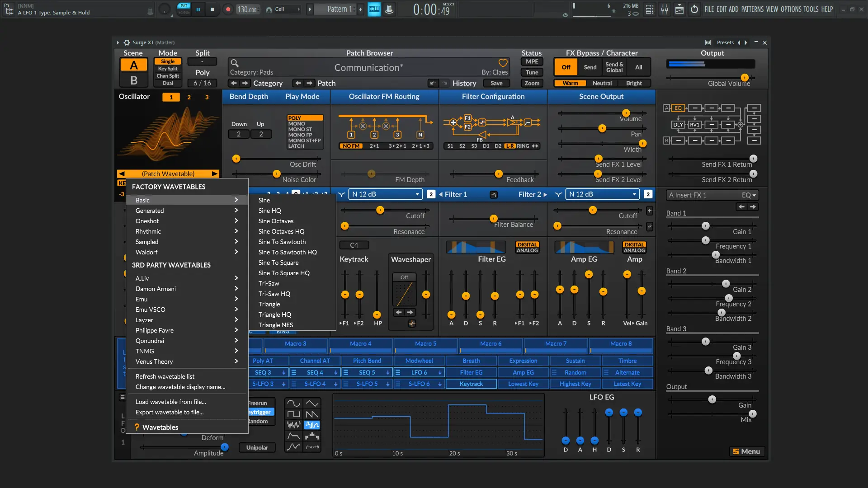Enable Unipolar LFO mode
The width and height of the screenshot is (868, 488).
tap(257, 447)
